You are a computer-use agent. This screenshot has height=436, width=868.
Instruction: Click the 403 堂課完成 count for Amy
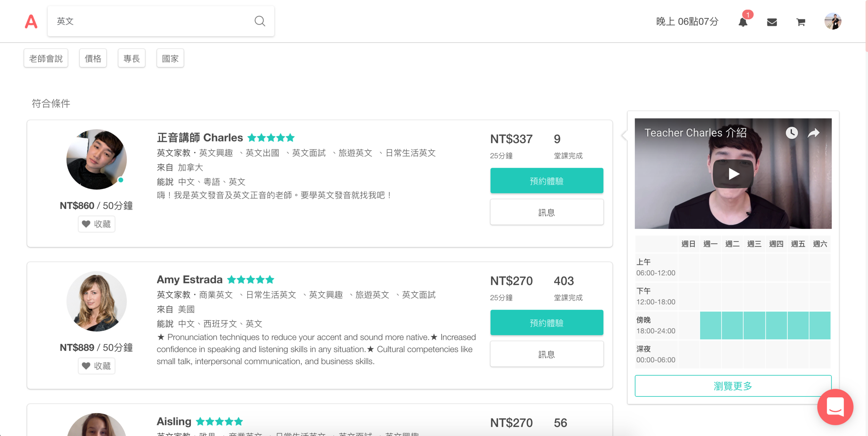pyautogui.click(x=568, y=288)
